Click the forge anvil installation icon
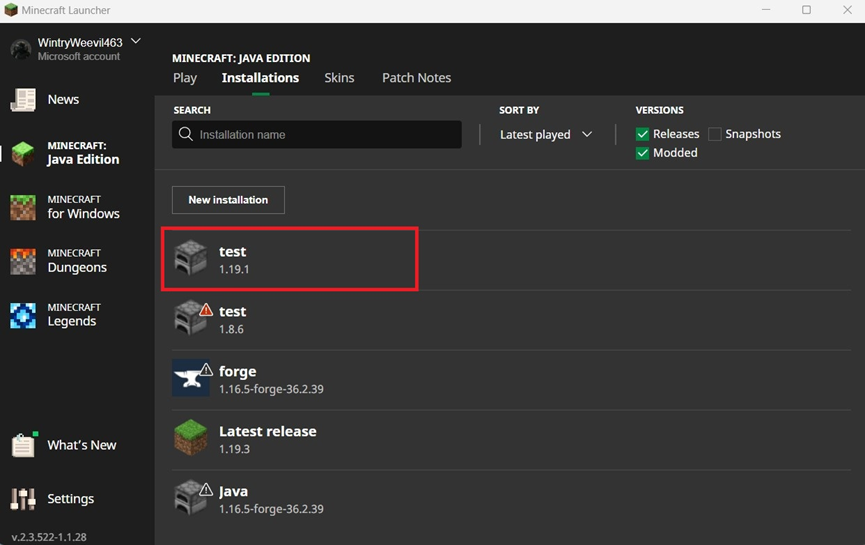865x545 pixels. (191, 378)
